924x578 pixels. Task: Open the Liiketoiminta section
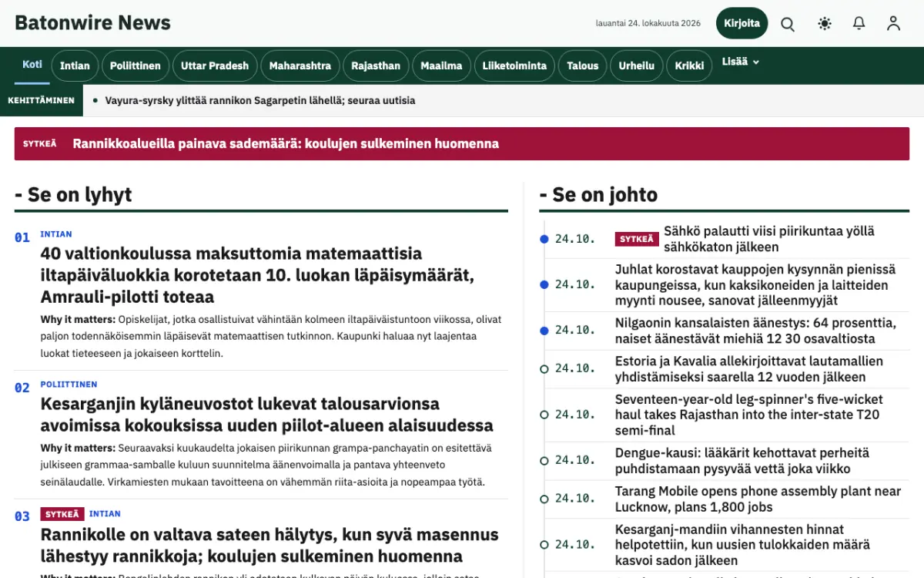(x=514, y=66)
